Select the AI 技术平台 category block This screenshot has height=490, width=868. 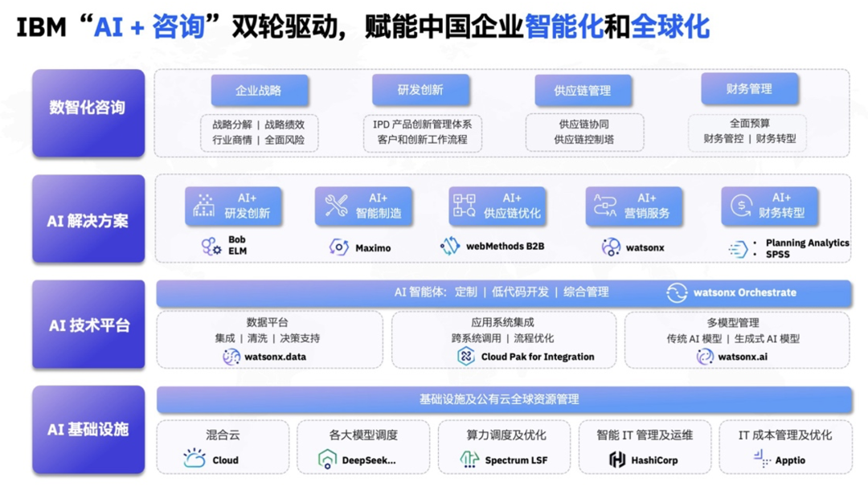[x=88, y=324]
